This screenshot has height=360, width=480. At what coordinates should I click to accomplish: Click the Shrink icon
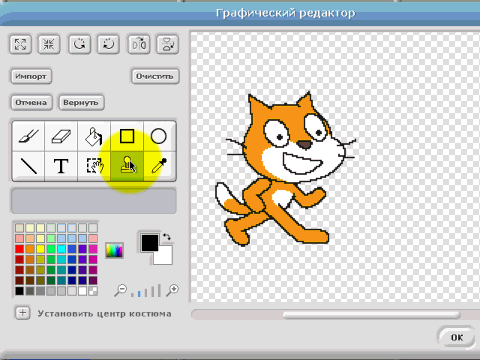pyautogui.click(x=49, y=44)
